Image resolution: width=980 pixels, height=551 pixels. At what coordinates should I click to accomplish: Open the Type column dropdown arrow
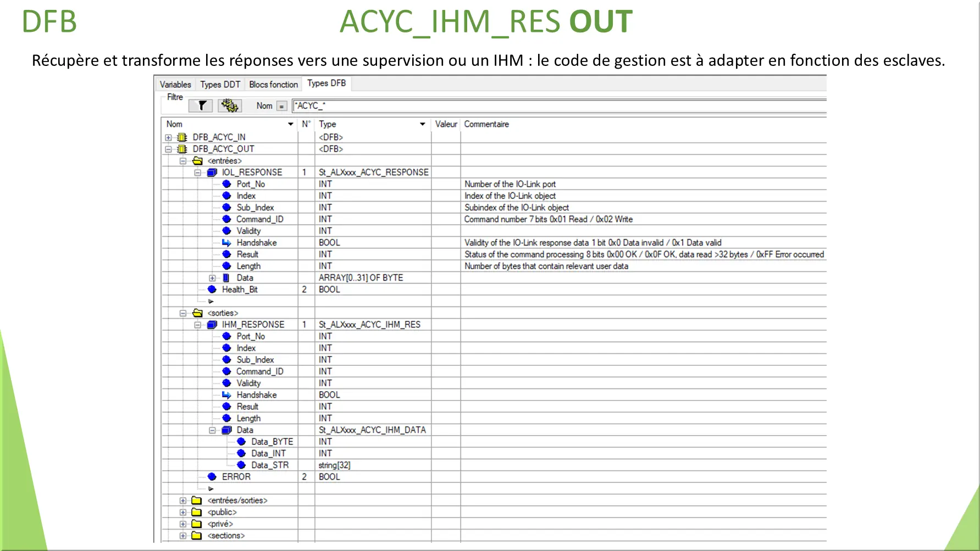tap(423, 124)
